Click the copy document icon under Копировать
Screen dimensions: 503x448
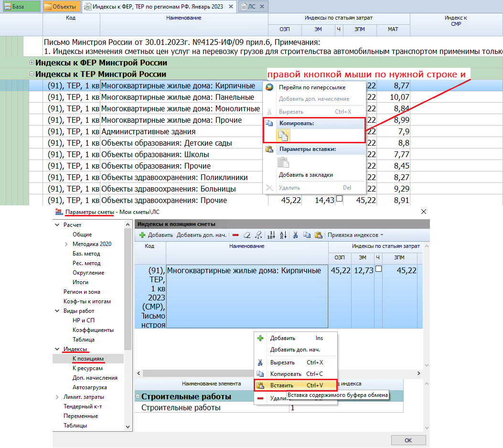(283, 136)
